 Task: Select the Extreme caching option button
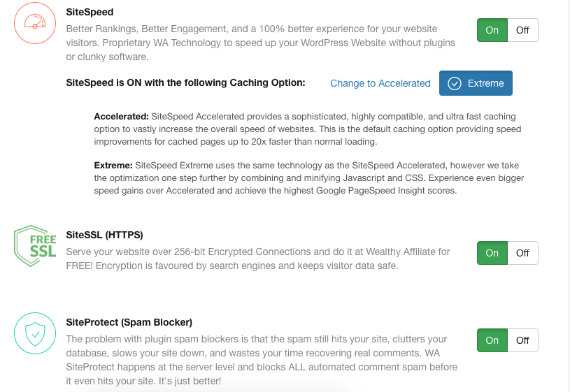(476, 83)
